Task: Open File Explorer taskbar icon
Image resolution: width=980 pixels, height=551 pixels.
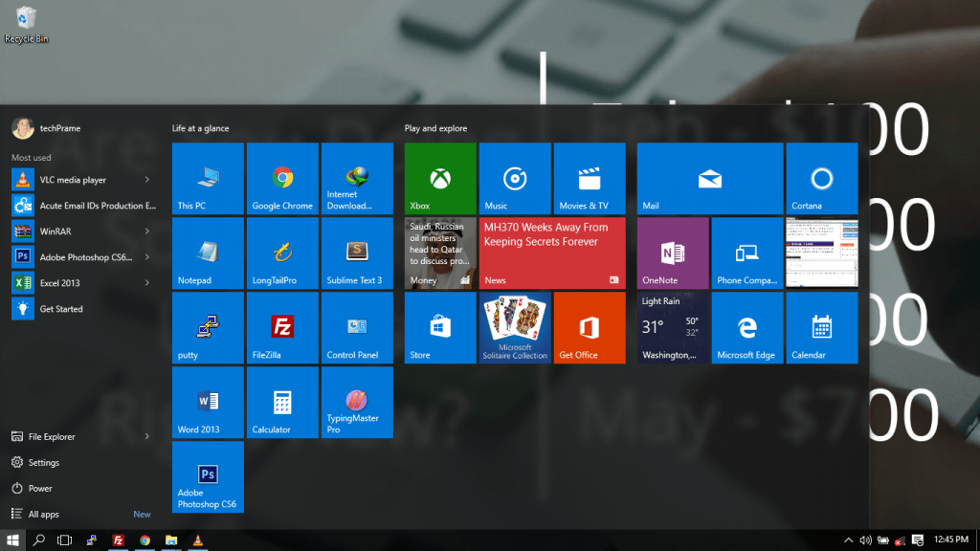Action: pyautogui.click(x=171, y=540)
